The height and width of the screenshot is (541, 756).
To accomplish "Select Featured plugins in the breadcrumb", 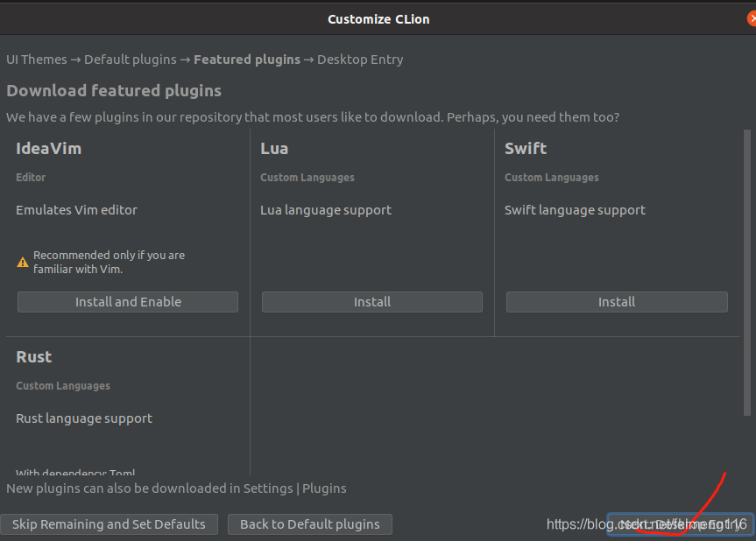I will coord(247,60).
